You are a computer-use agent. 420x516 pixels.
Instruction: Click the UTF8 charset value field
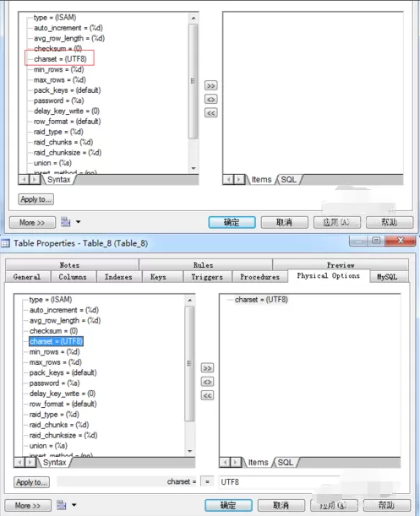click(279, 481)
